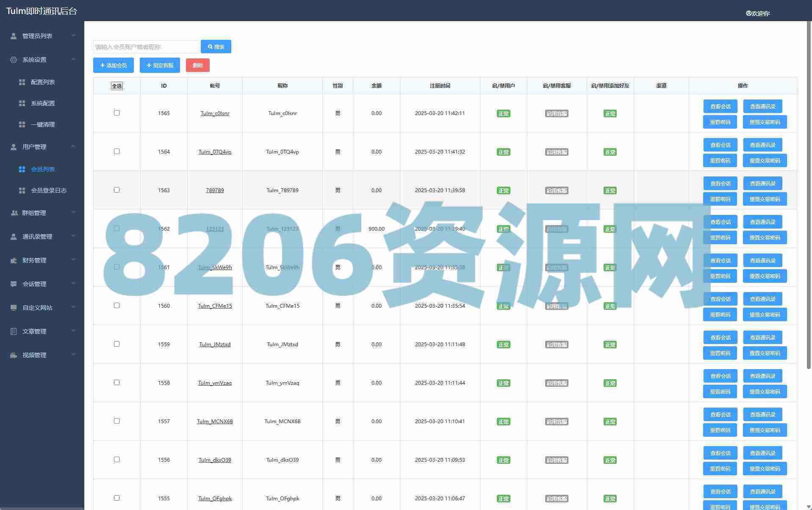Expand 视频管理 menu chevron
812x510 pixels.
[73, 355]
